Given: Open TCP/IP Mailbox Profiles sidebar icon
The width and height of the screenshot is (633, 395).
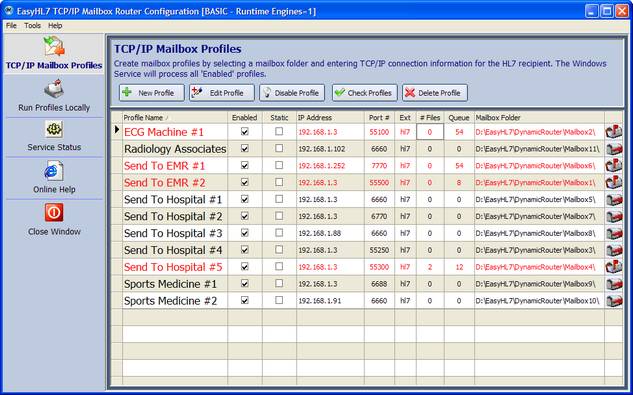Looking at the screenshot, I should (54, 46).
